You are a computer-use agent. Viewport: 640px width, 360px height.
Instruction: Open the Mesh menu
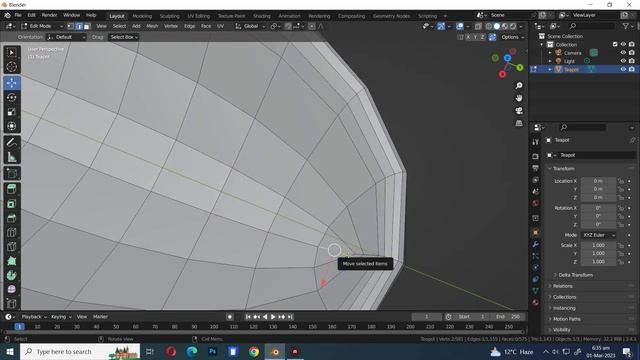(x=152, y=26)
